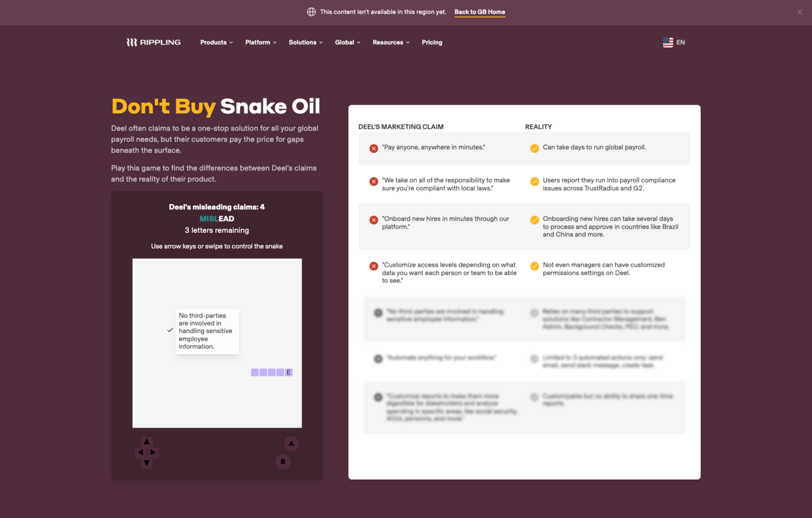Click the grey icon beside blurred "Customize reports" claim
This screenshot has width=812, height=518.
(x=378, y=397)
